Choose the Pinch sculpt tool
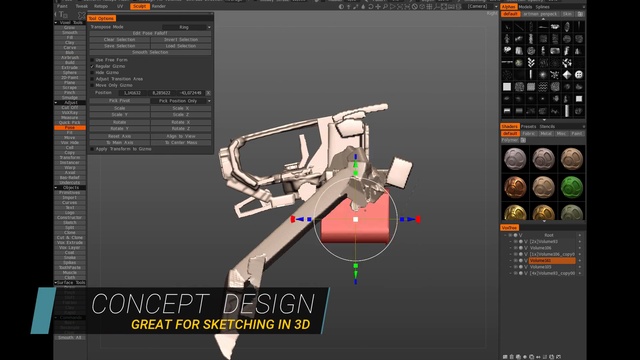 (70, 93)
